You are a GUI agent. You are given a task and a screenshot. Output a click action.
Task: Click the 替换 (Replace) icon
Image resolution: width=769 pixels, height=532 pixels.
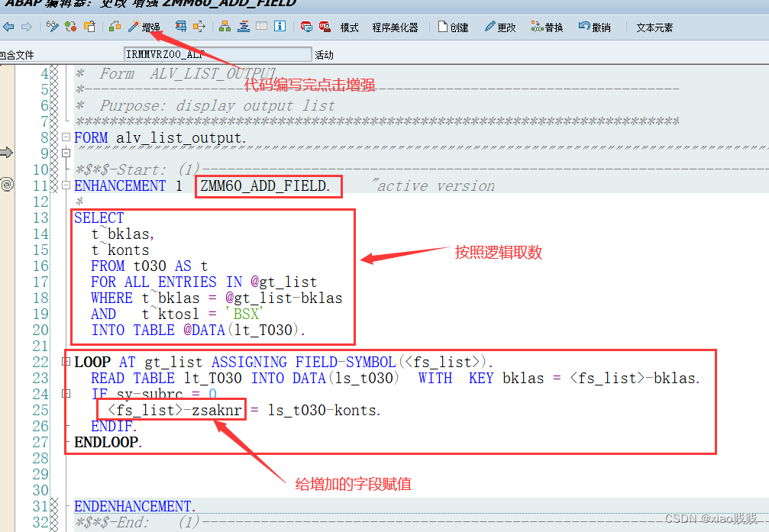[x=536, y=27]
